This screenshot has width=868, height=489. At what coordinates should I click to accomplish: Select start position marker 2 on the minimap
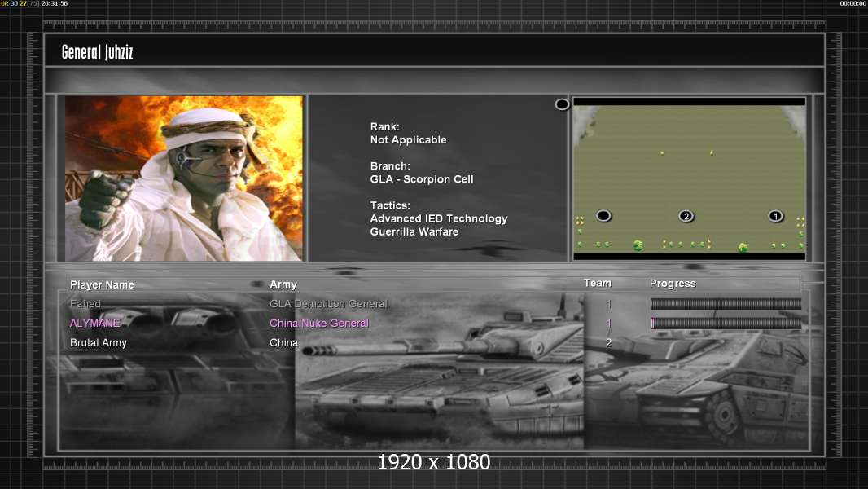pyautogui.click(x=686, y=216)
